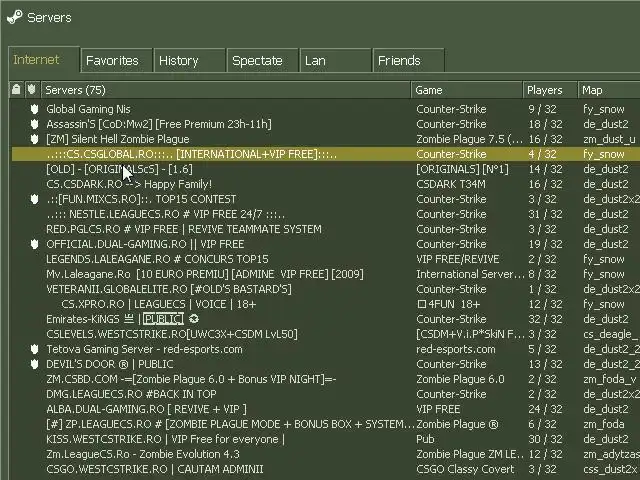This screenshot has height=480, width=640.
Task: Select OFFICIAL.DUAL-GAMING.RO VIP FREE server
Action: click(x=326, y=244)
